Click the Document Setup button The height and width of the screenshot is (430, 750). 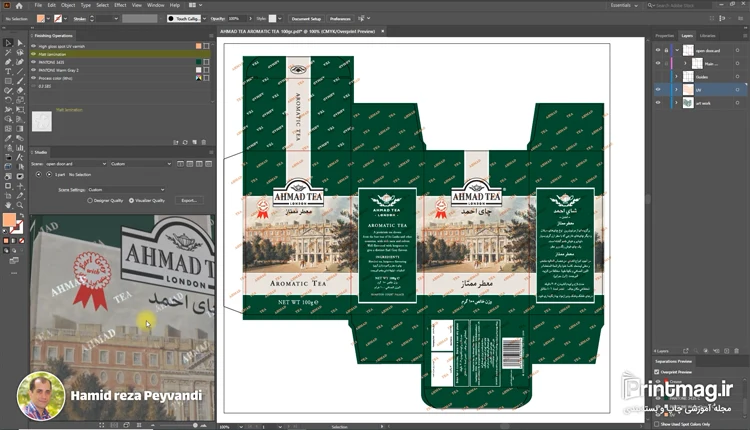[x=306, y=19]
